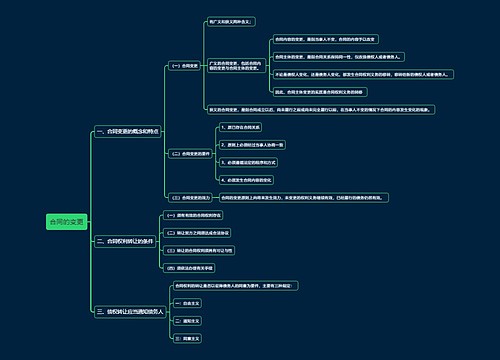The height and width of the screenshot is (360, 500).
Task: Select node 三、债权转让应当通知债务人
Action: tap(130, 312)
